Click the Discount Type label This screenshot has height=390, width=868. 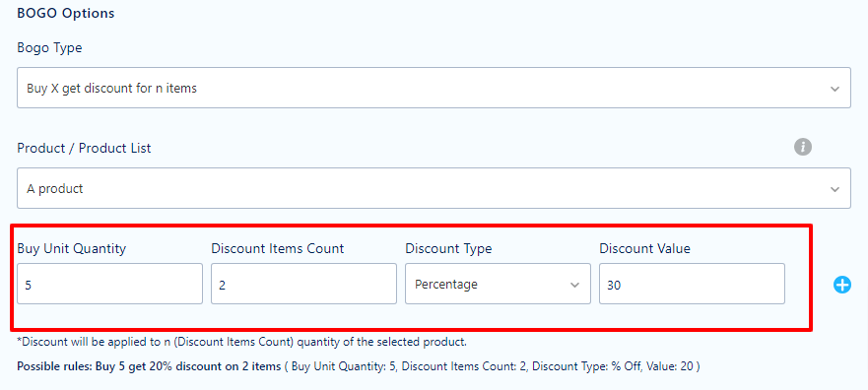[x=448, y=249]
